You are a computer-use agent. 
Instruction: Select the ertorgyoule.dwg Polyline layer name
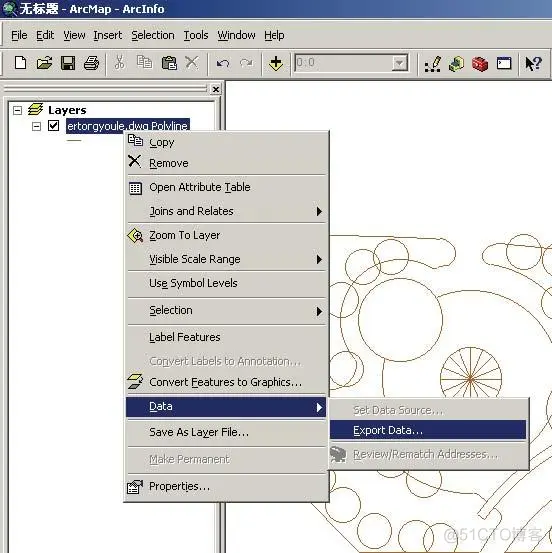coord(128,126)
